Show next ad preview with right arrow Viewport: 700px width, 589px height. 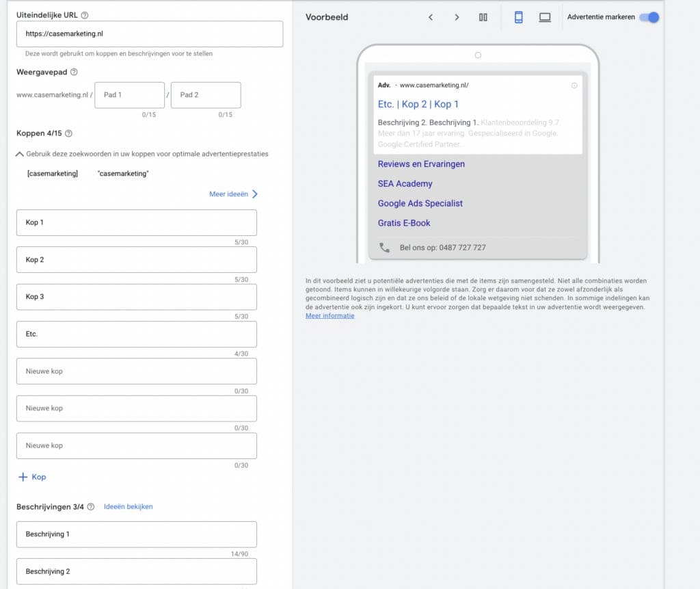(457, 17)
